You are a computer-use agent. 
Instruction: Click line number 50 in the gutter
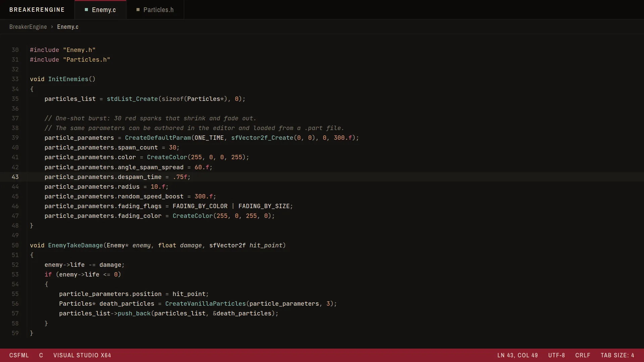coord(15,245)
